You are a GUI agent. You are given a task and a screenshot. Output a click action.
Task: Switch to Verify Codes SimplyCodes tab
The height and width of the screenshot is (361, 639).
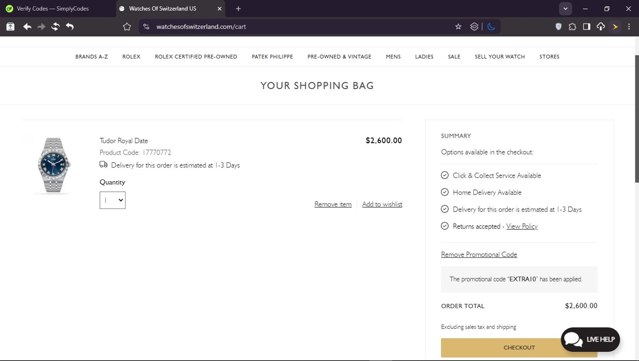(53, 9)
